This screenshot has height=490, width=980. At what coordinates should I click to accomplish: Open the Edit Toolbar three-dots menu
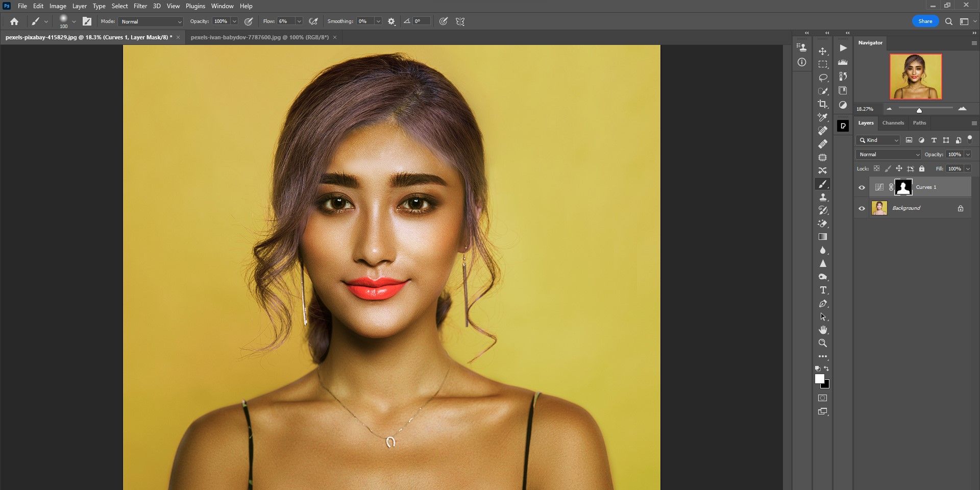pos(823,356)
